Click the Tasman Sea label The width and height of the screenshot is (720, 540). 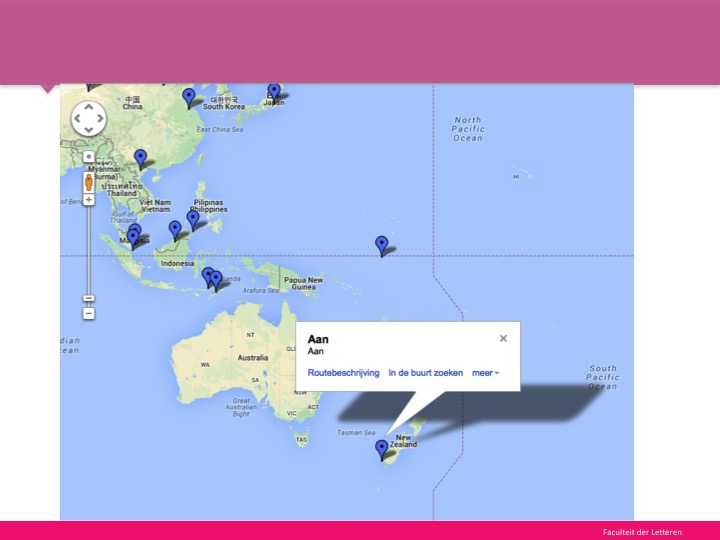click(x=356, y=433)
